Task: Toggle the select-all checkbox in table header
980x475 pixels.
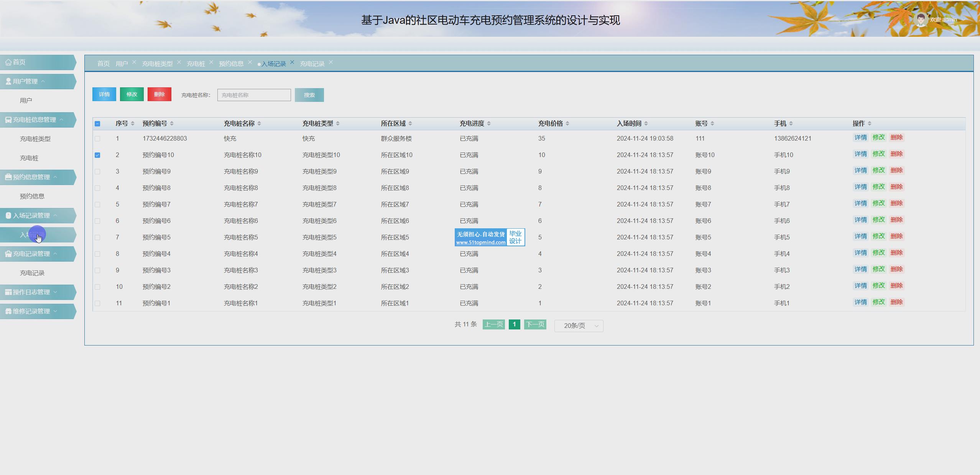Action: point(97,123)
